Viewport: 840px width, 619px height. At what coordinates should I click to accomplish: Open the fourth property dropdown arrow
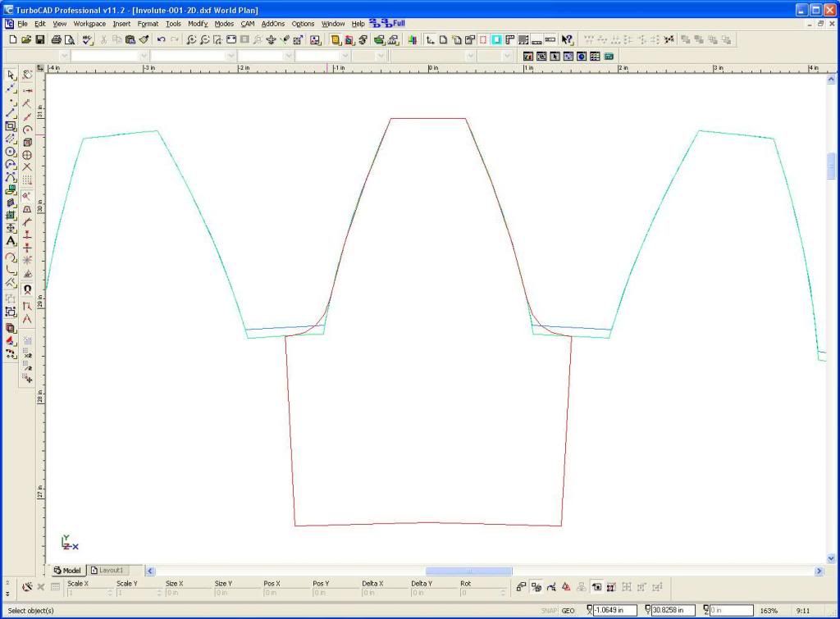point(289,56)
